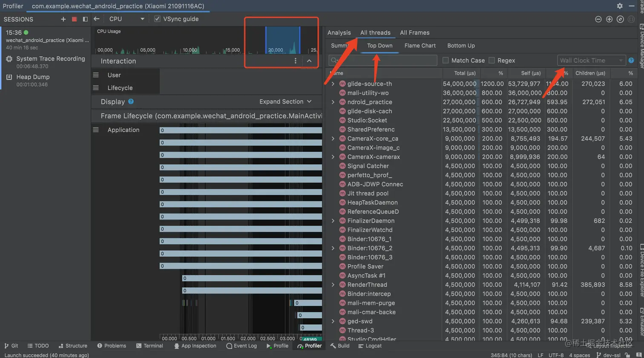Grab the reorder handle of the User track

point(96,75)
